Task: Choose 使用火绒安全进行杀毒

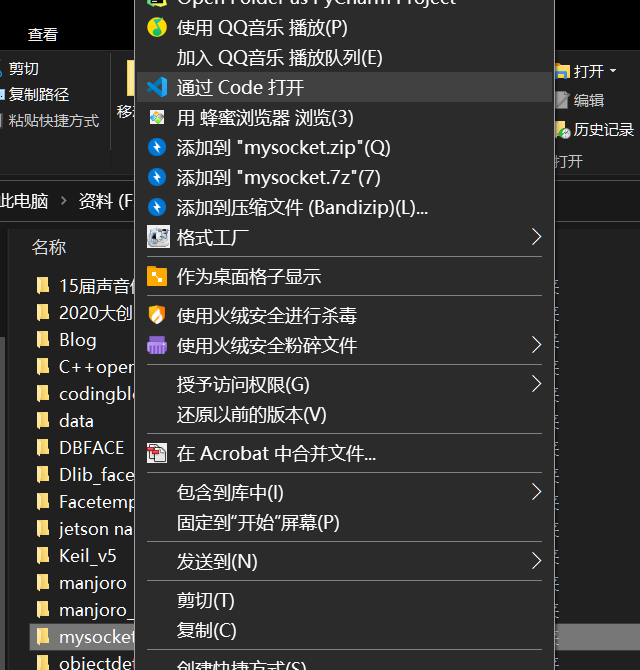Action: pos(344,315)
